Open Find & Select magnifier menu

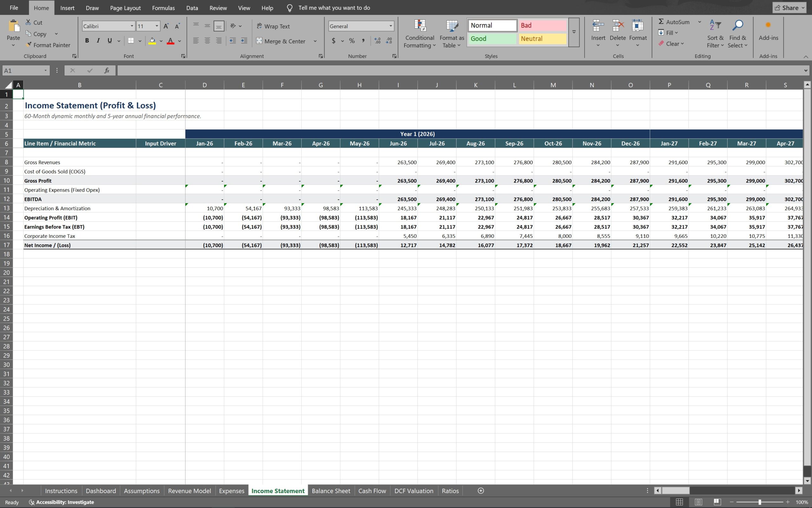click(737, 34)
